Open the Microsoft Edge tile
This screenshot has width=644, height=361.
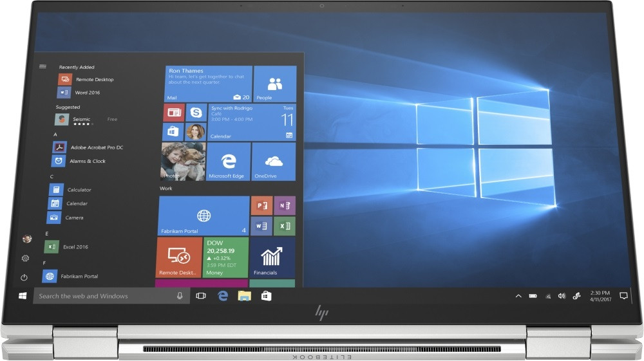click(x=228, y=162)
